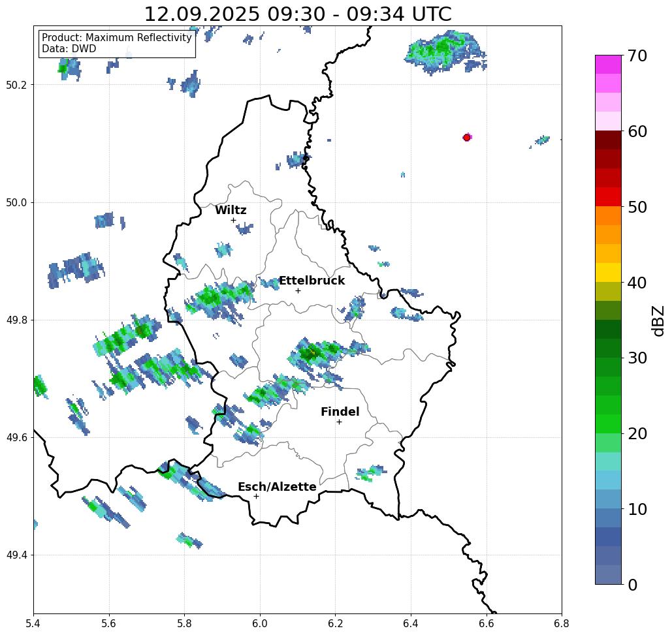This screenshot has width=672, height=635.
Task: Pick the orange swatch just below 50 dBZ
Action: (x=608, y=216)
